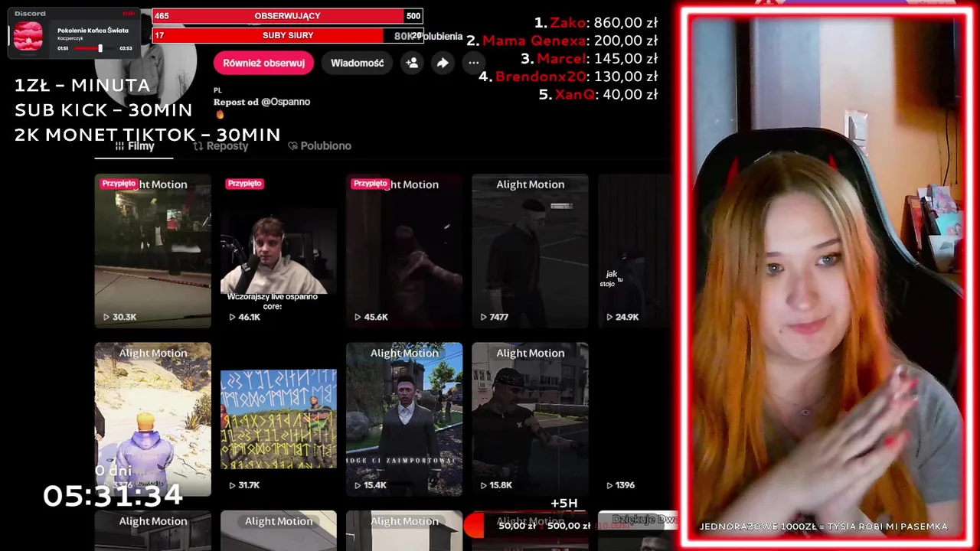Open the video with 15.4K views
Screen dimensions: 980x551
(404, 419)
